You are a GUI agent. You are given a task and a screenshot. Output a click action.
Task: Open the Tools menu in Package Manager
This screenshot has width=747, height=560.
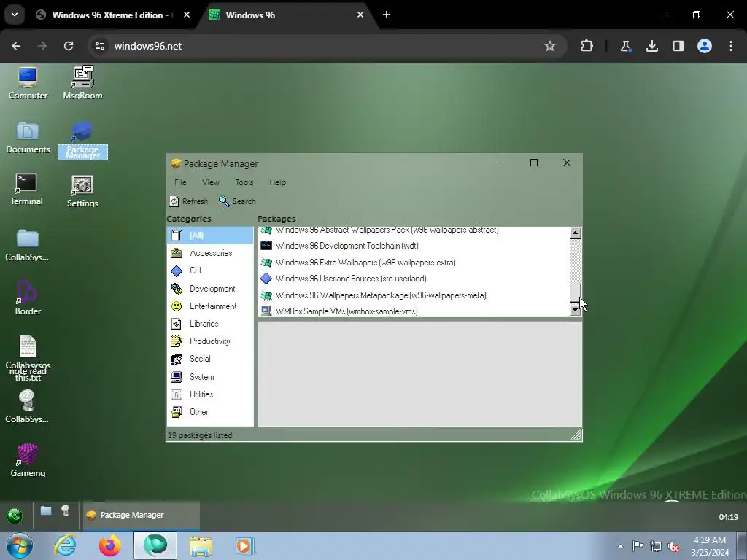tap(244, 182)
